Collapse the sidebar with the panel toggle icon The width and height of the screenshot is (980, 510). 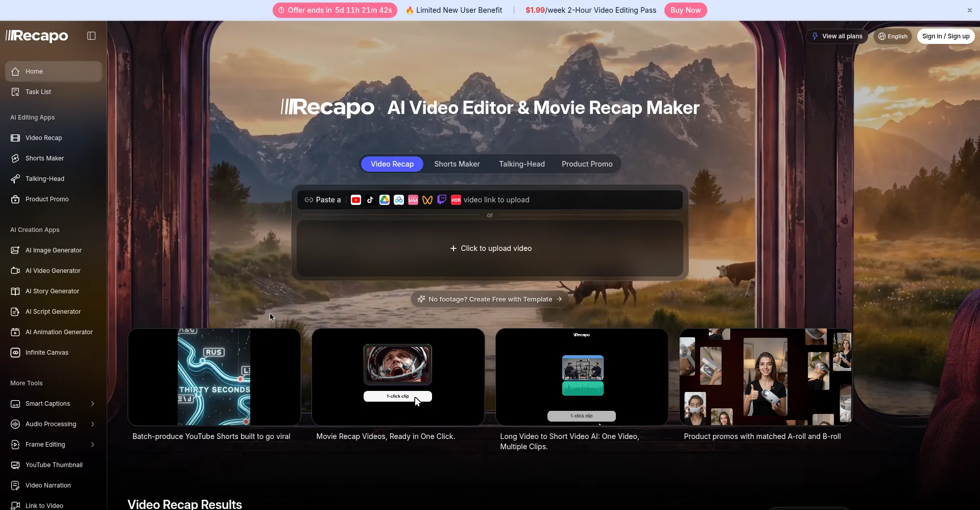(x=91, y=36)
